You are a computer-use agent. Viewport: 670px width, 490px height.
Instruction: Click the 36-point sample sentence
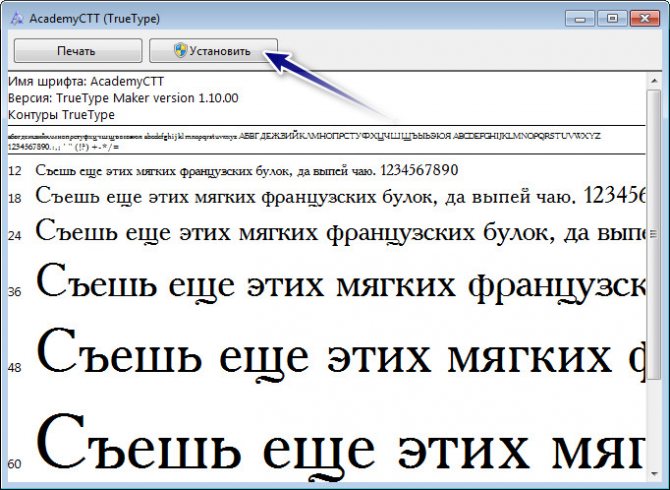pos(341,284)
